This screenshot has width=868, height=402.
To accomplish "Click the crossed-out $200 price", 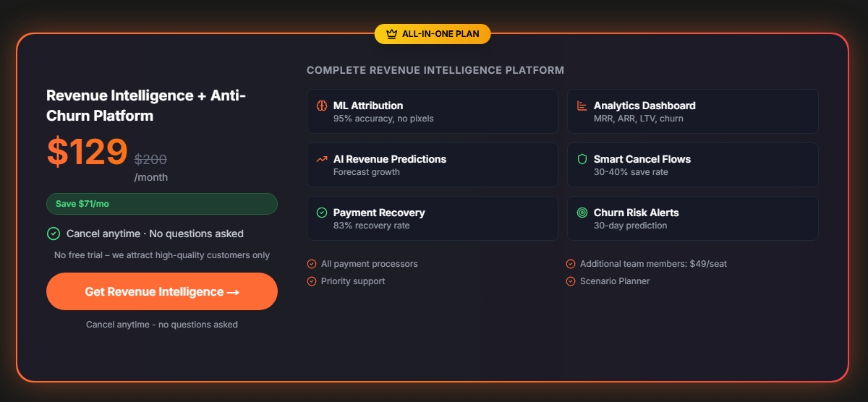I will pos(150,160).
